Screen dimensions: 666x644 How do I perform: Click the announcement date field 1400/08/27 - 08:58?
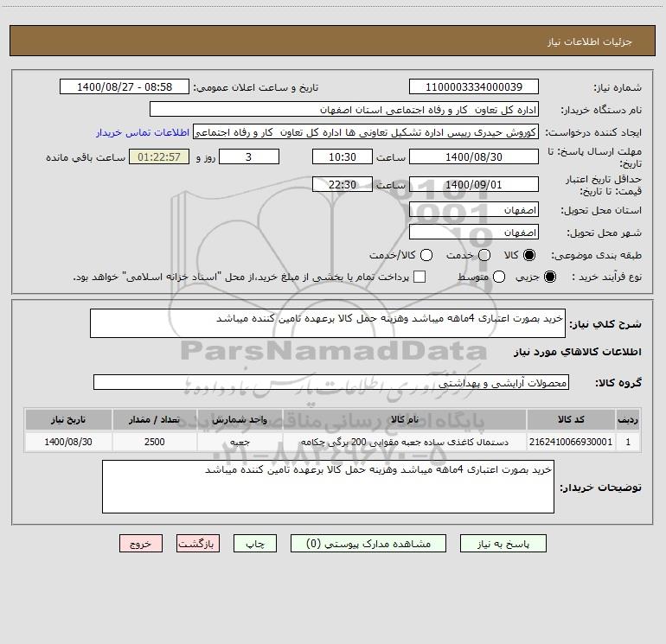(x=125, y=86)
